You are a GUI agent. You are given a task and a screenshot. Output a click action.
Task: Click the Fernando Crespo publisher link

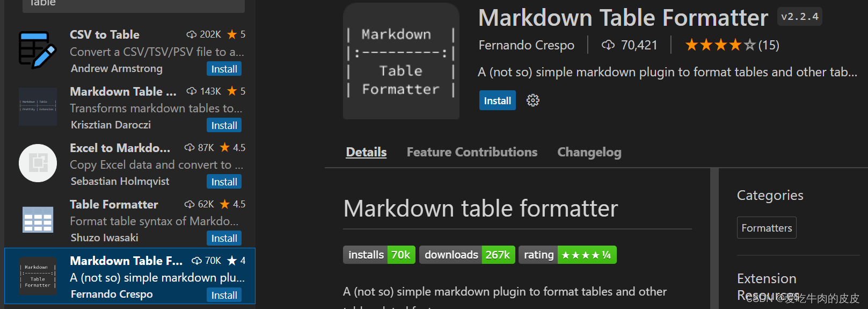(526, 45)
